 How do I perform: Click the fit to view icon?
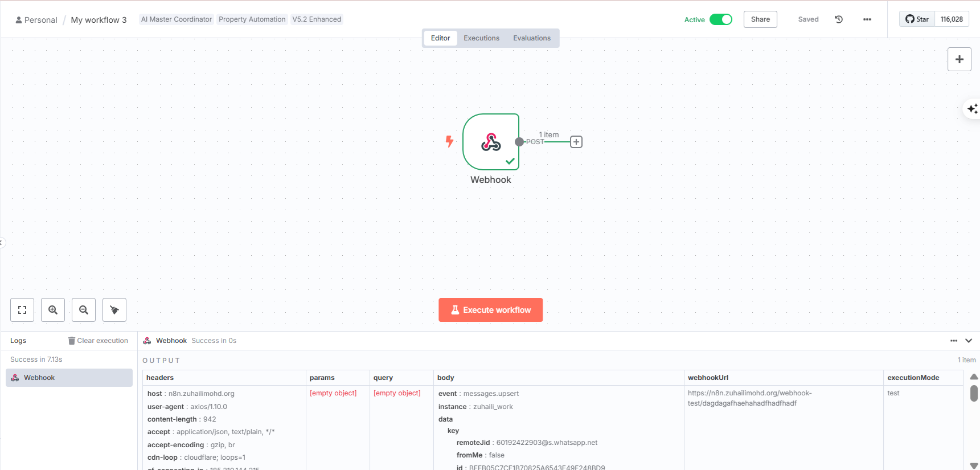click(x=22, y=310)
